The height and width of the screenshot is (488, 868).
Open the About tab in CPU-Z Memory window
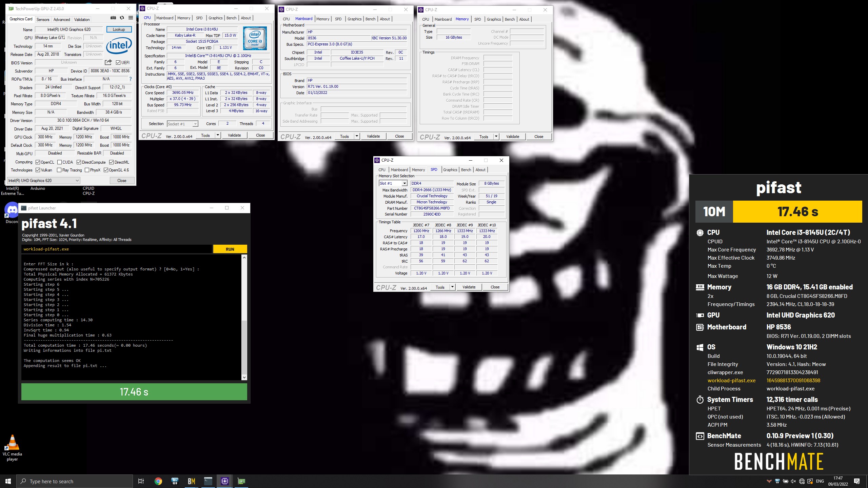pyautogui.click(x=524, y=19)
